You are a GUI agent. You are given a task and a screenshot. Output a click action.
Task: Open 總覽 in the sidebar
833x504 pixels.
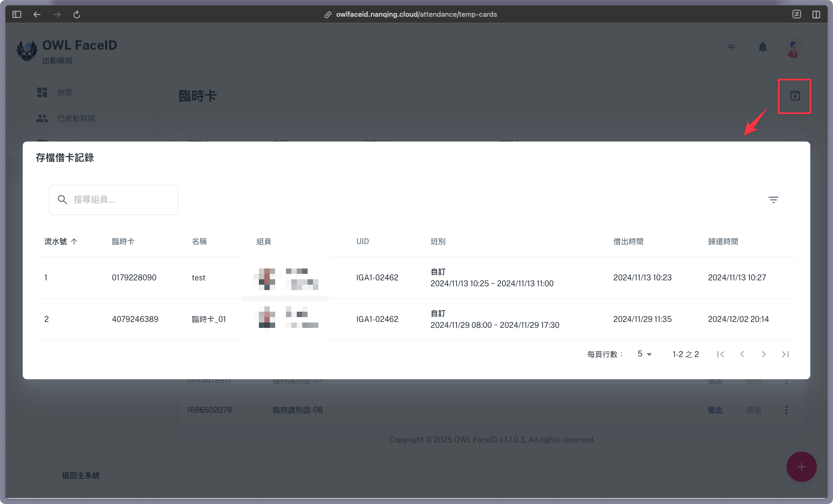64,92
